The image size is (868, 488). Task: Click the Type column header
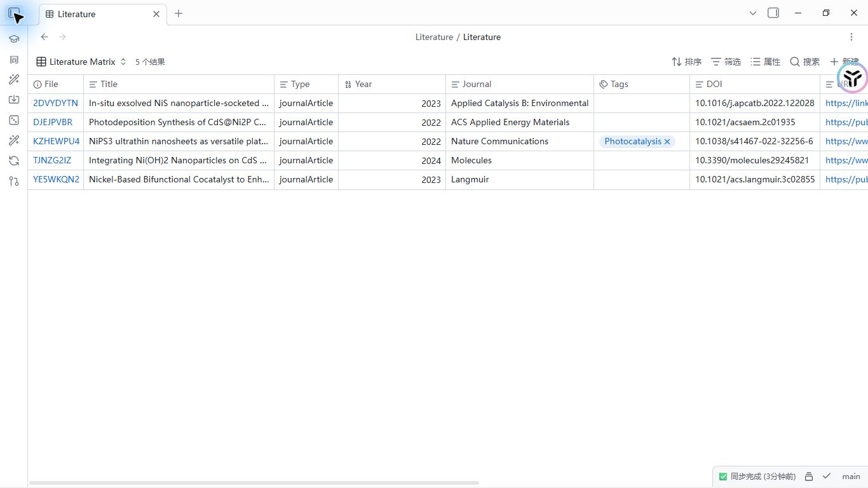click(306, 84)
